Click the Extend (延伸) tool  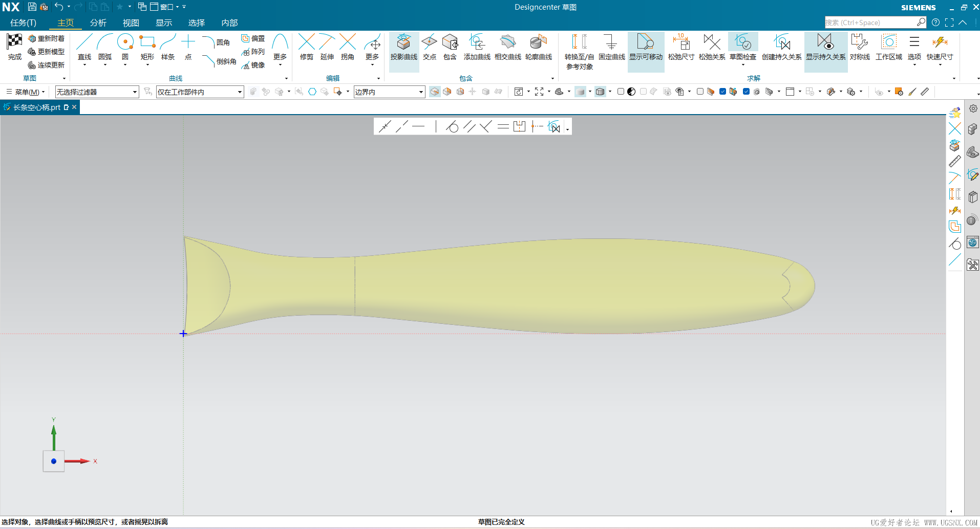[x=327, y=47]
